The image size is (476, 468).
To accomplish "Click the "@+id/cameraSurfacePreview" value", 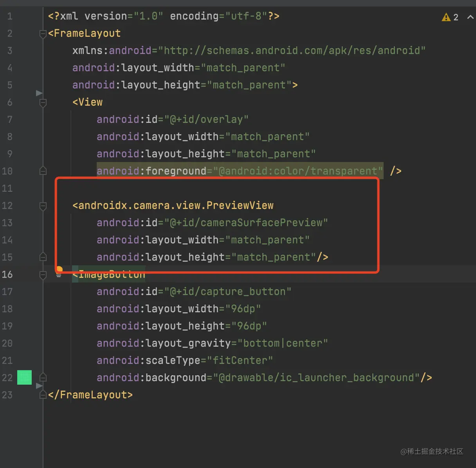I will 246,223.
